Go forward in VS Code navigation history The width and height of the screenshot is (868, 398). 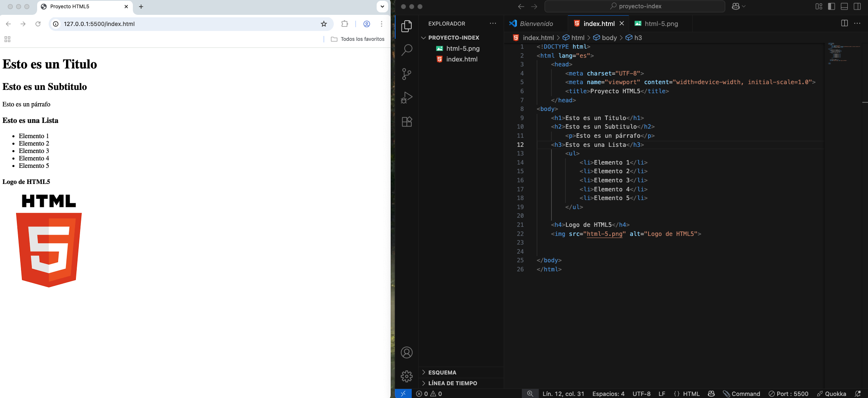click(534, 6)
